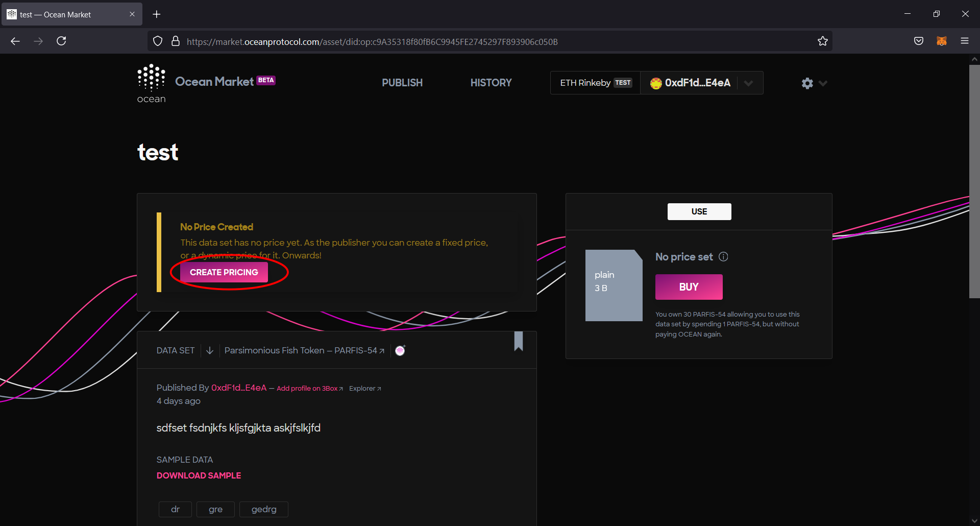Viewport: 980px width, 526px height.
Task: Minimize the browser window
Action: (908, 14)
